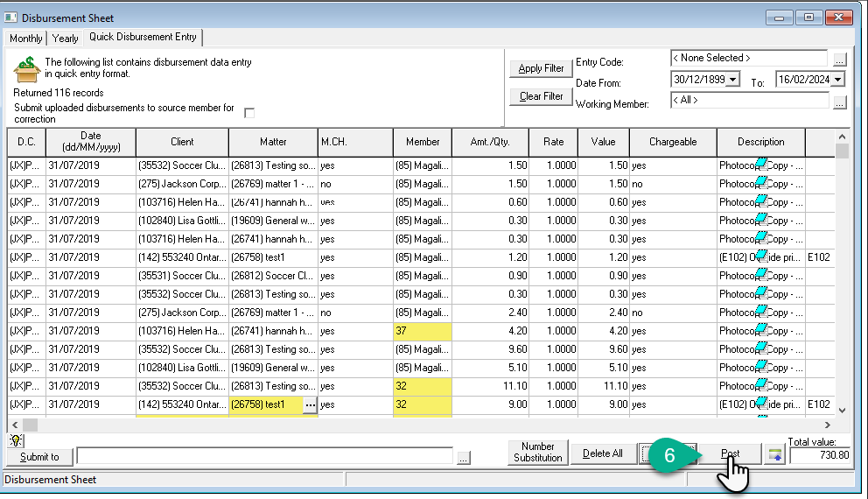Click the Chargeable column header
The image size is (868, 499).
673,142
